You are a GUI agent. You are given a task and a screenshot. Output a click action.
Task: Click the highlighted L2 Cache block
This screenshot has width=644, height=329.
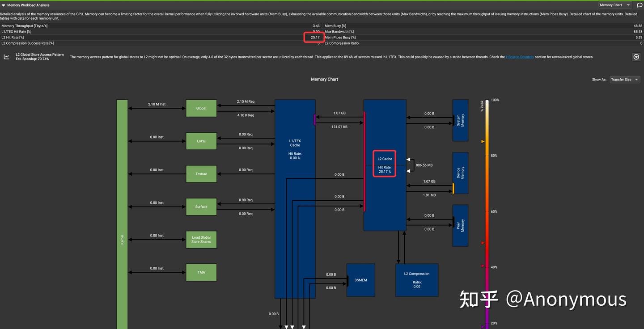point(384,164)
